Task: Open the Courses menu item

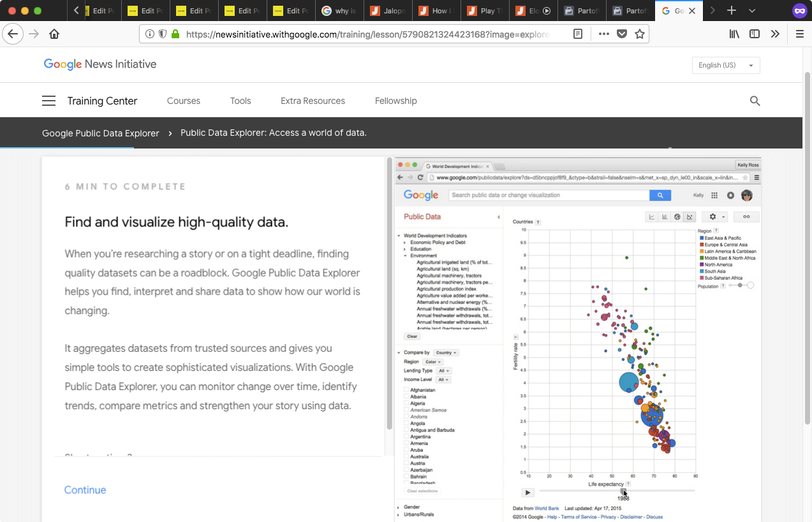Action: click(184, 101)
